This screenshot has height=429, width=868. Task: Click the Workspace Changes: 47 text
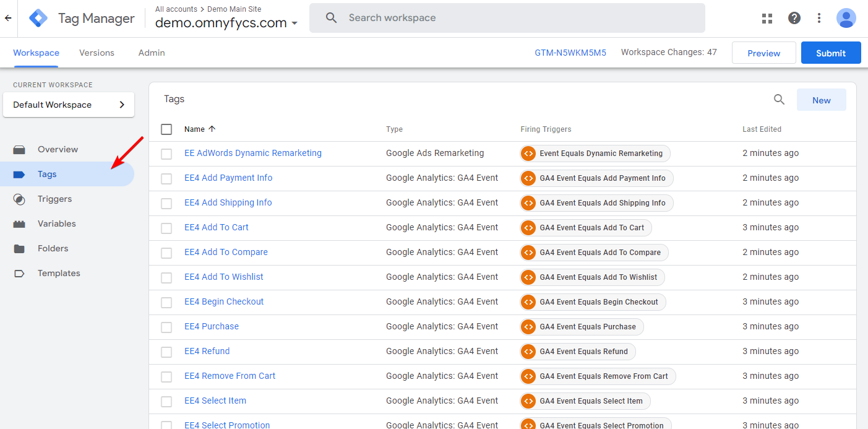coord(669,52)
